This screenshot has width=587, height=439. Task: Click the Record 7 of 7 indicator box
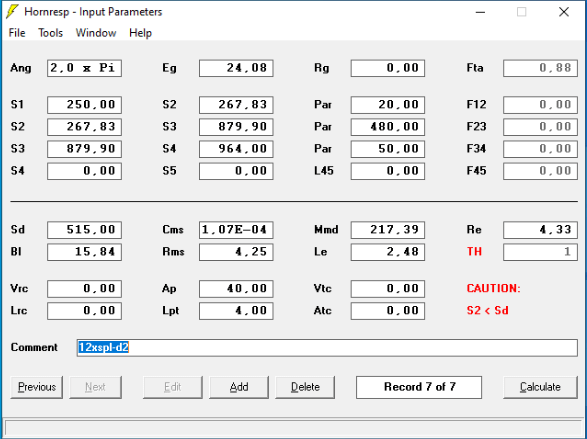click(x=419, y=387)
